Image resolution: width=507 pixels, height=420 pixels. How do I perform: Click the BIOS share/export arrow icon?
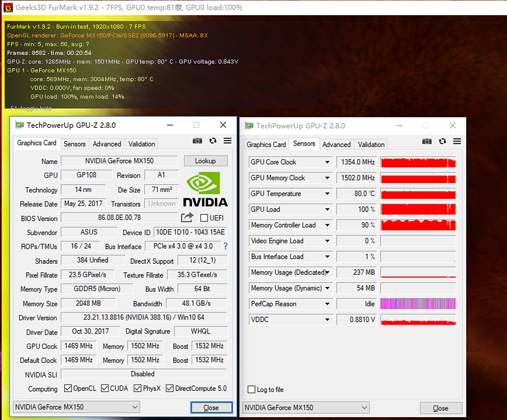187,217
